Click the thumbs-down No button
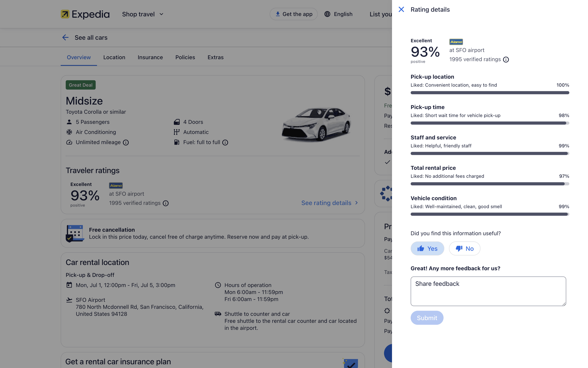 point(465,248)
